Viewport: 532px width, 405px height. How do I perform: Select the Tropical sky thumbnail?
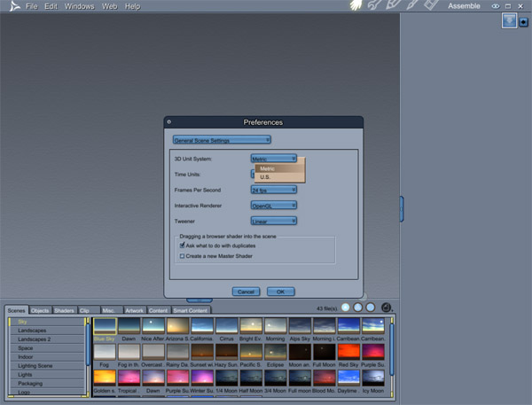[129, 378]
